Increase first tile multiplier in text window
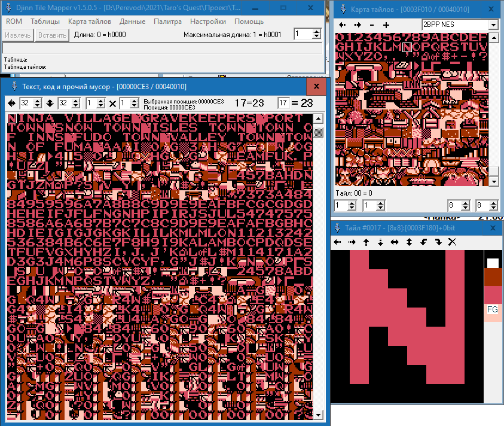The width and height of the screenshot is (504, 426). 100,101
